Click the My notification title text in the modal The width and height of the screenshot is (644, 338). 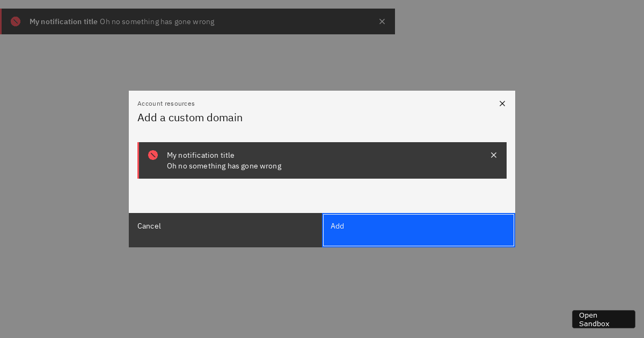pyautogui.click(x=201, y=155)
